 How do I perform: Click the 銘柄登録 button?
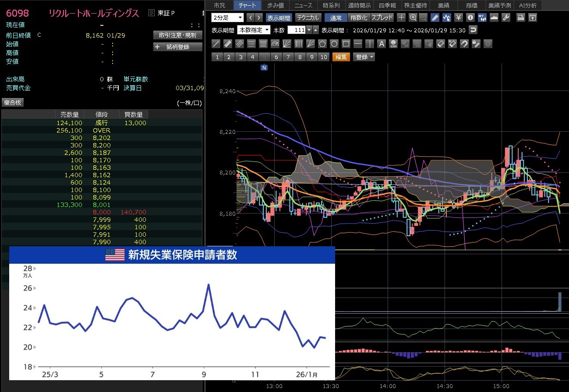point(178,47)
